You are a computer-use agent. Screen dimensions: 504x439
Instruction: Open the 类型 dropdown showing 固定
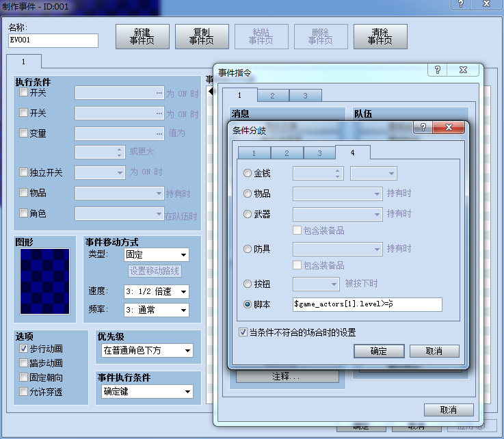click(157, 255)
